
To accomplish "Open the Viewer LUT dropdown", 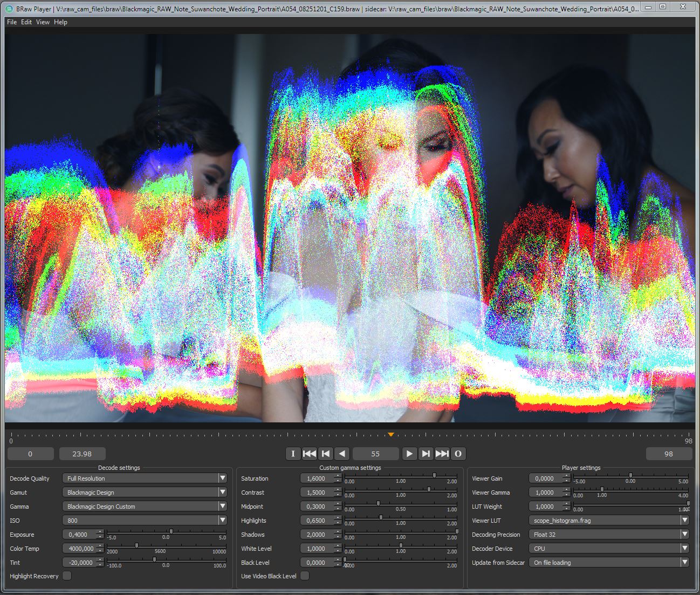I will coord(609,520).
